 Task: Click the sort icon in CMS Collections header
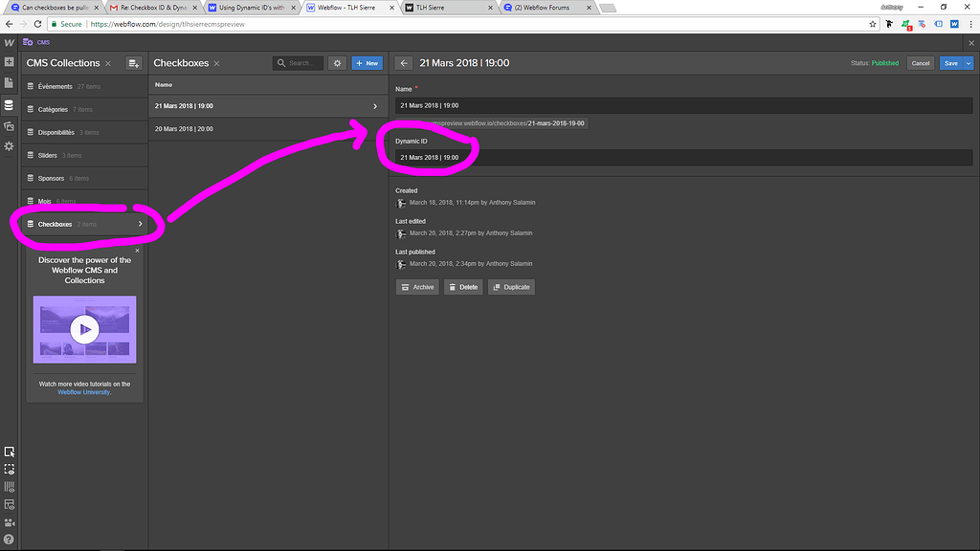[x=133, y=62]
